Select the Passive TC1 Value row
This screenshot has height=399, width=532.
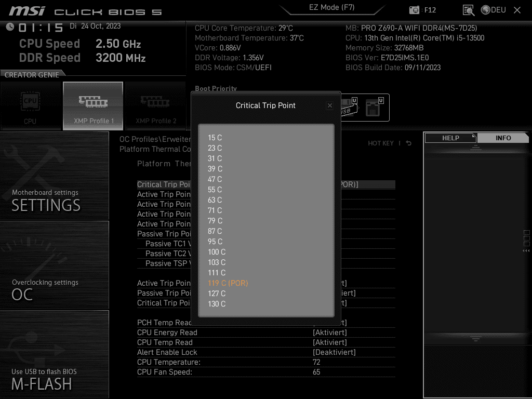pos(266,244)
